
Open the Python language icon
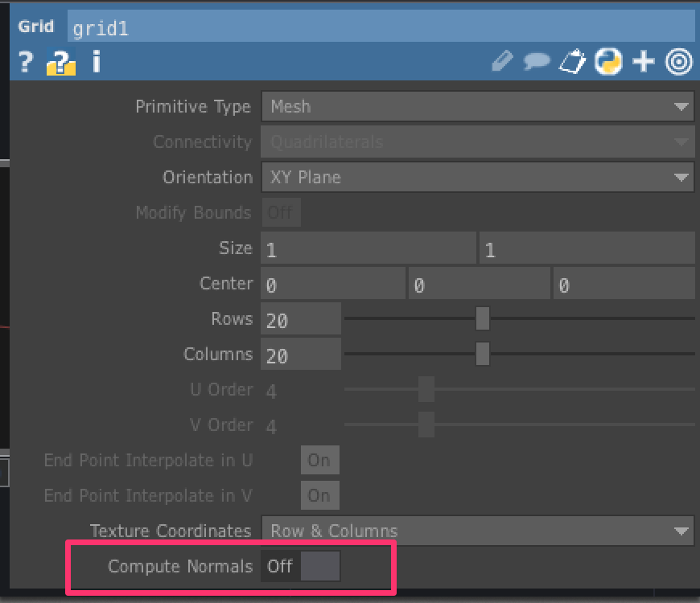tap(608, 61)
